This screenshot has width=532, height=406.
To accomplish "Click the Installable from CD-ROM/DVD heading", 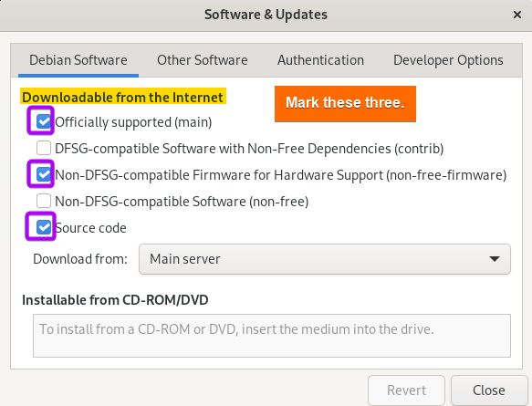I will coord(115,300).
